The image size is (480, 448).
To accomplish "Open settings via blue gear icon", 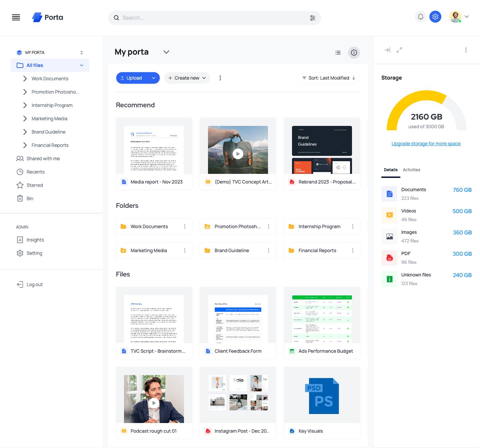I will 435,17.
